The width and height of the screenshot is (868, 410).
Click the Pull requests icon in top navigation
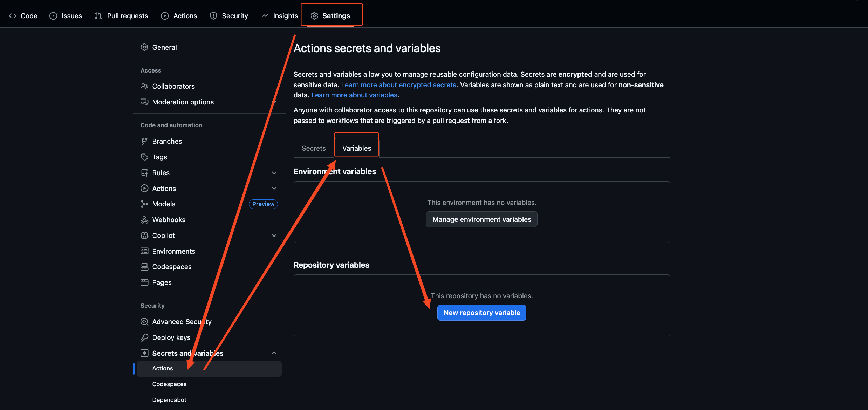click(x=98, y=16)
